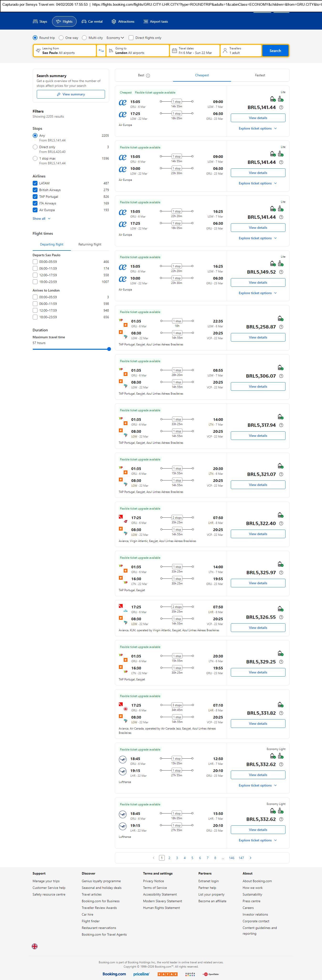Expand Show all airlines list
Viewport: 322px width, 980px height.
42,218
